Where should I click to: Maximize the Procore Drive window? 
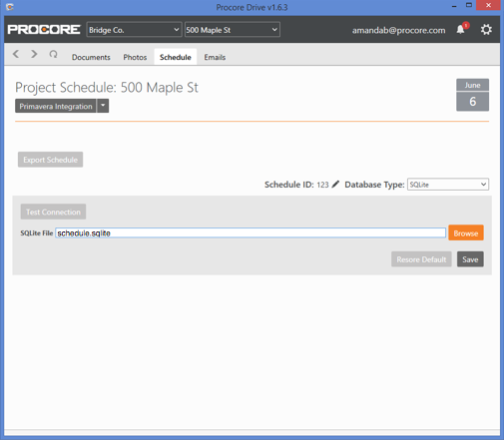(x=469, y=5)
